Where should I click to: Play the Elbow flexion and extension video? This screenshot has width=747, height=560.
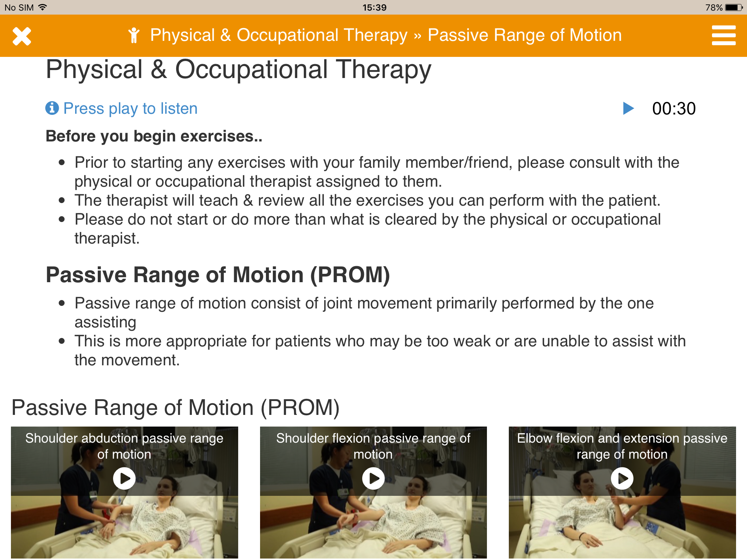pos(622,478)
